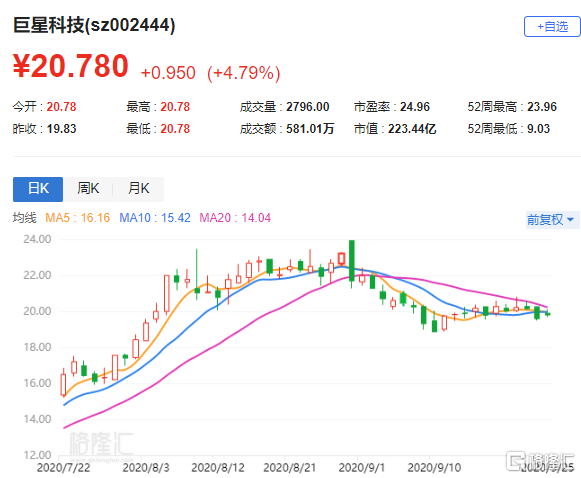Switch to 周K weekly chart tab
Image resolution: width=581 pixels, height=478 pixels.
[x=88, y=189]
